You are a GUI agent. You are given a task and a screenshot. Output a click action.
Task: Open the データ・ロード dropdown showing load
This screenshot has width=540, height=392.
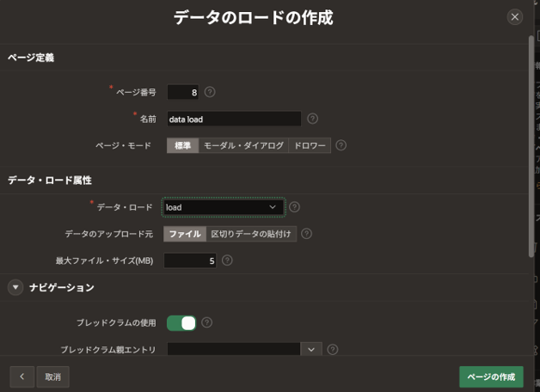point(224,207)
